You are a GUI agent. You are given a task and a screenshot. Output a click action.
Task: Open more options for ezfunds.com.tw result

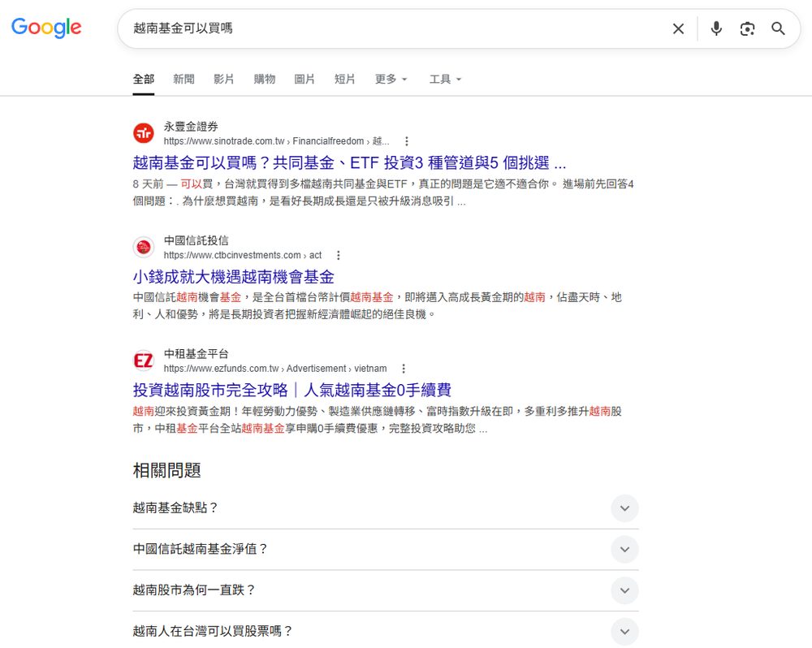click(404, 369)
